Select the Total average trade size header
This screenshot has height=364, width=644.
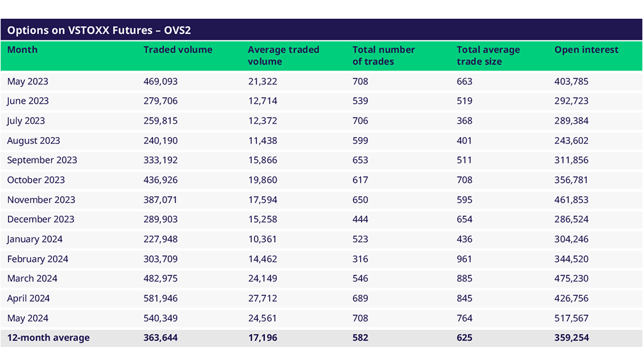[489, 55]
